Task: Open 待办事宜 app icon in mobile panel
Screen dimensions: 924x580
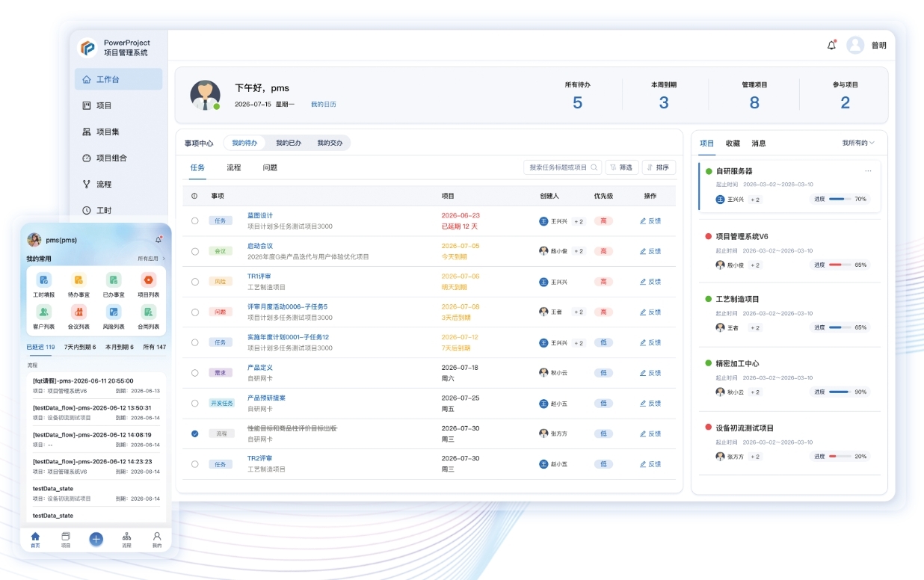Action: 78,280
